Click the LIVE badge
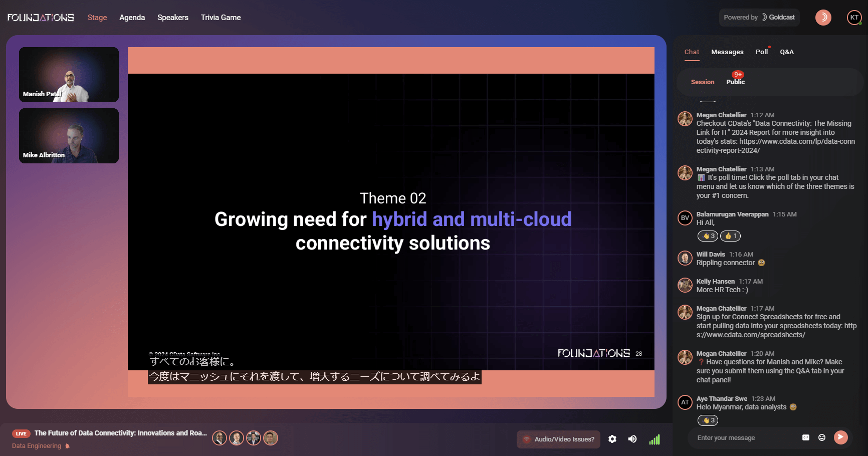This screenshot has width=868, height=456. [x=21, y=434]
